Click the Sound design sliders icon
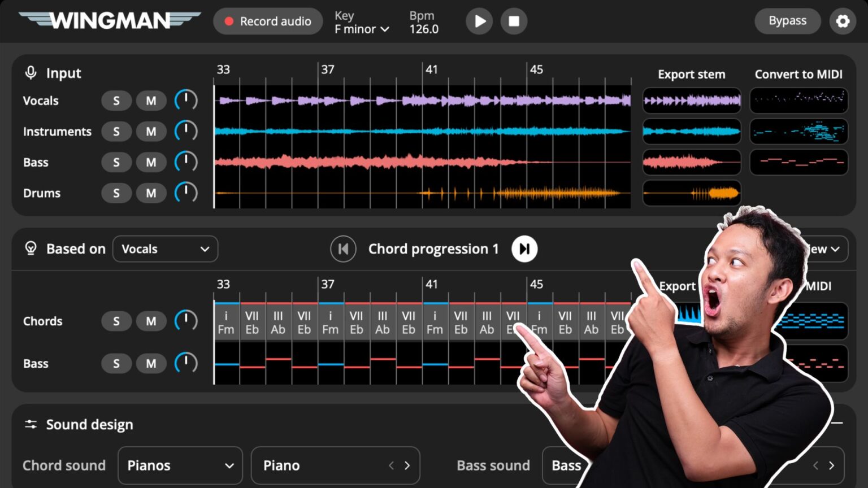This screenshot has width=868, height=488. click(31, 424)
